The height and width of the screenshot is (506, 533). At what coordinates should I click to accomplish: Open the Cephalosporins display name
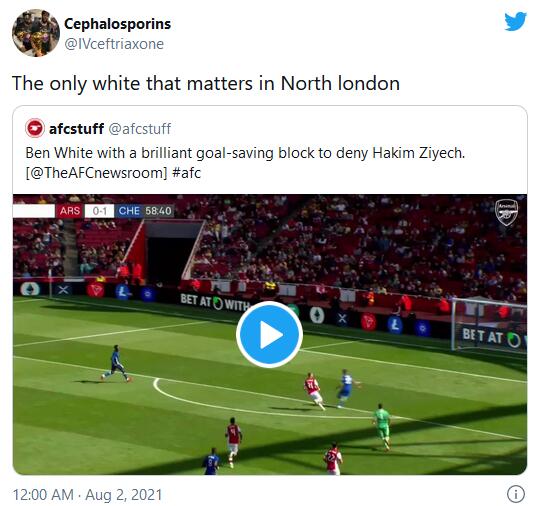coord(118,24)
